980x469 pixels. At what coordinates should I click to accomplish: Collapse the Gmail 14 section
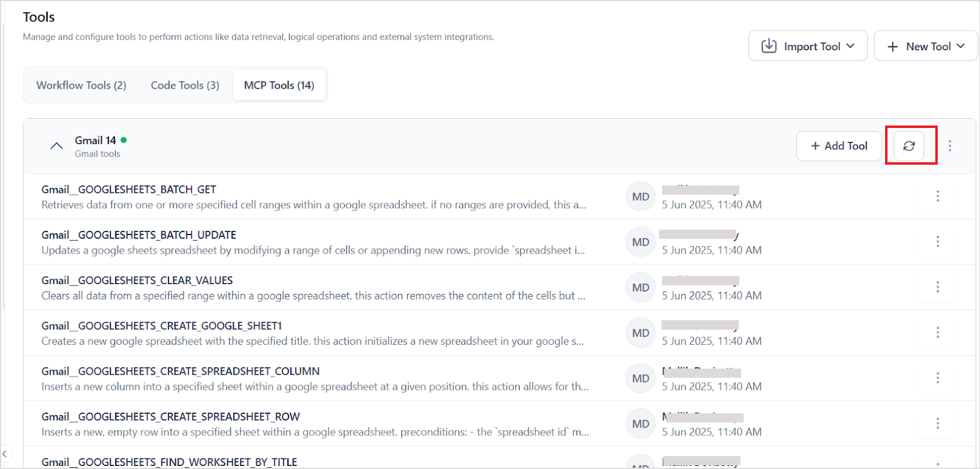coord(56,146)
